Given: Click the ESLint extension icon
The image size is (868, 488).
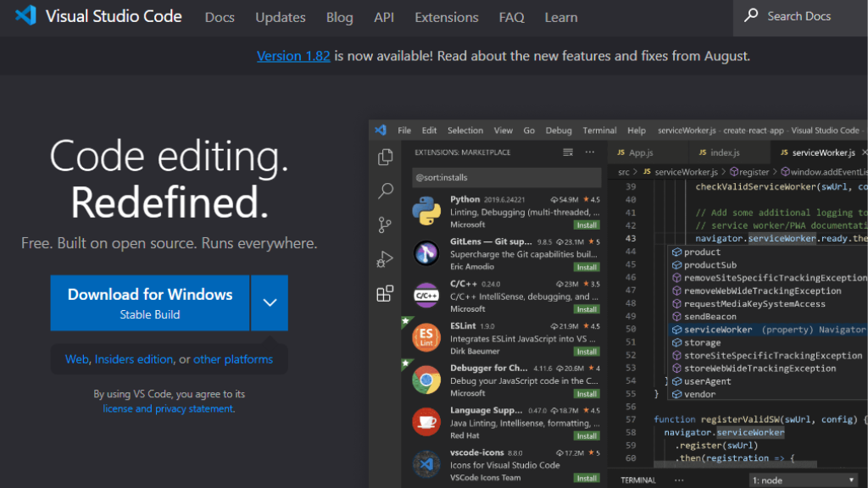Looking at the screenshot, I should tap(426, 337).
